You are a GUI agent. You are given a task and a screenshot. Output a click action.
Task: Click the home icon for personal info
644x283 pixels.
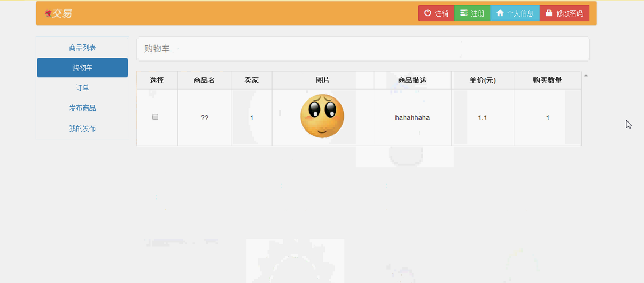pyautogui.click(x=500, y=13)
